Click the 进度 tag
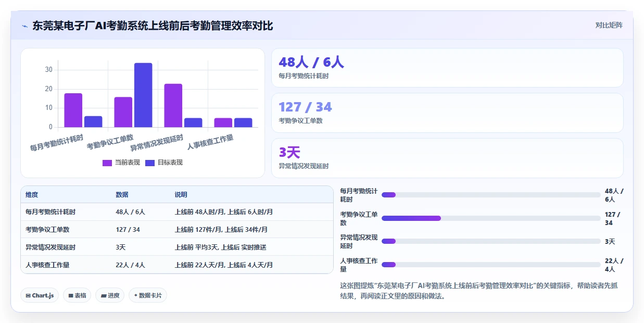This screenshot has width=644, height=323. tap(110, 295)
